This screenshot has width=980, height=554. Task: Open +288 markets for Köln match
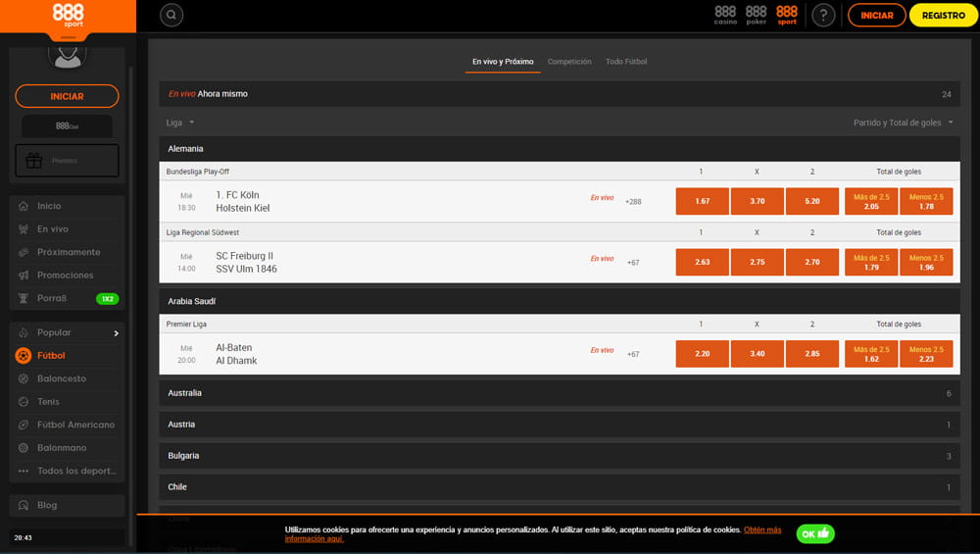point(633,201)
